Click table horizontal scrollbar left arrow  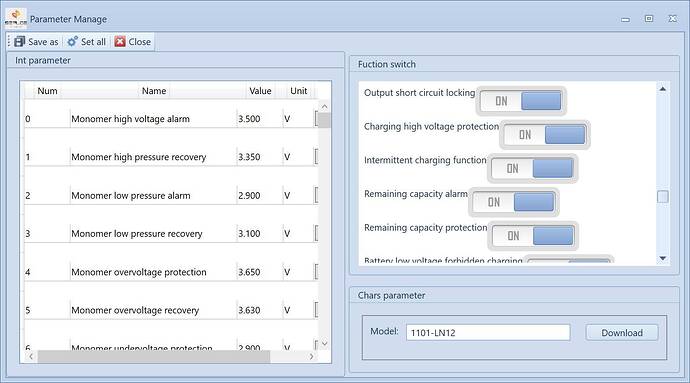pyautogui.click(x=31, y=357)
